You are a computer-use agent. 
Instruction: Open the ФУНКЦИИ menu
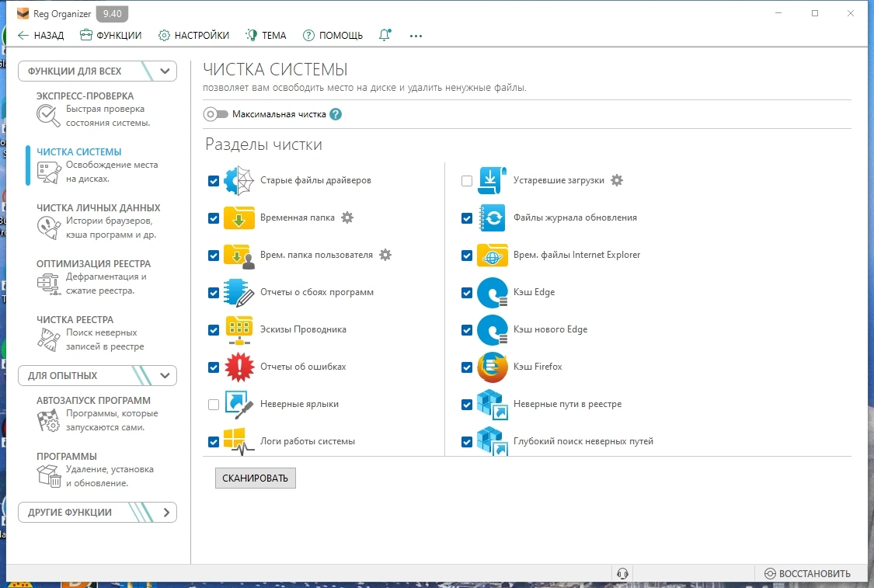[x=110, y=36]
